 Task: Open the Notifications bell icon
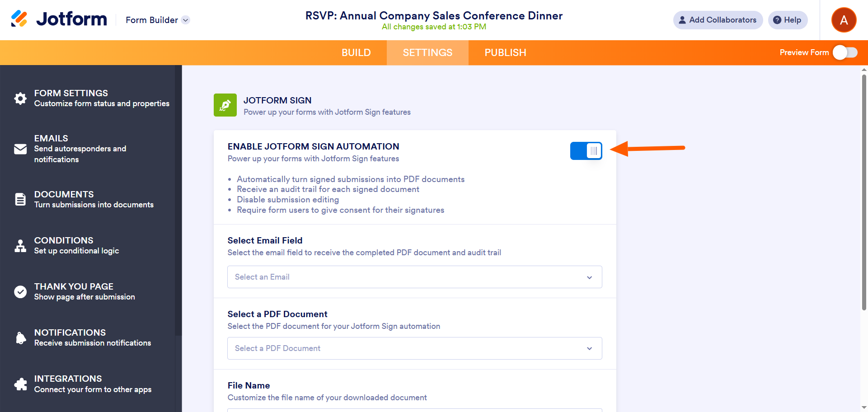click(x=20, y=338)
